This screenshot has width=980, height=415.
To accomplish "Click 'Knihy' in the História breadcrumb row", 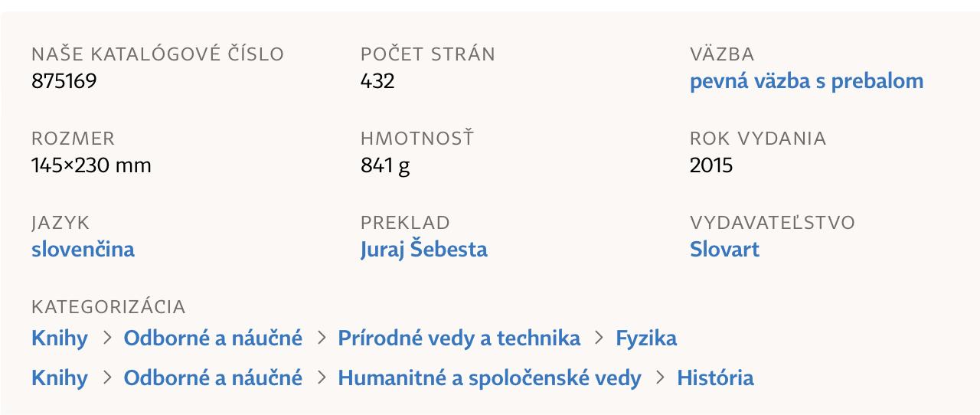I will [x=60, y=378].
